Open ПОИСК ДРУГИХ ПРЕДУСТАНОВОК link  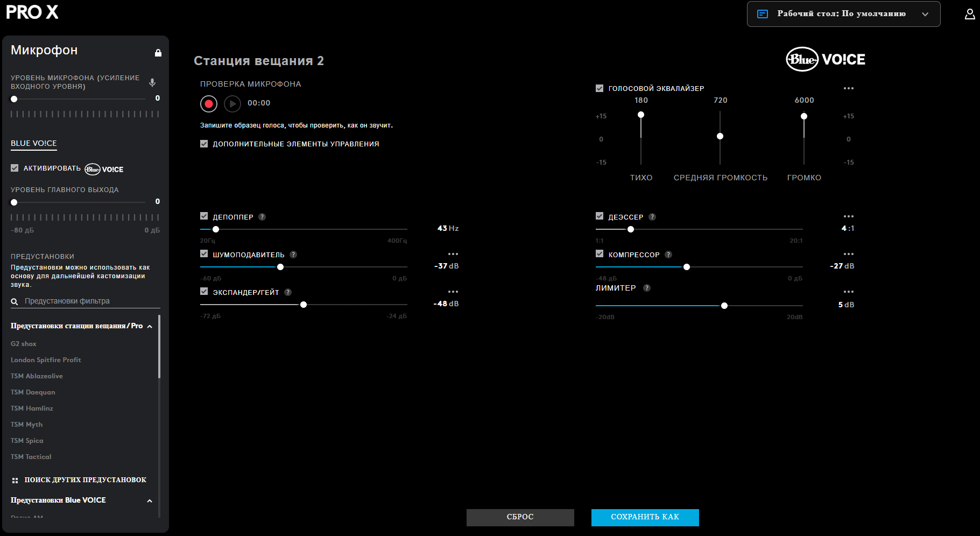tap(79, 480)
